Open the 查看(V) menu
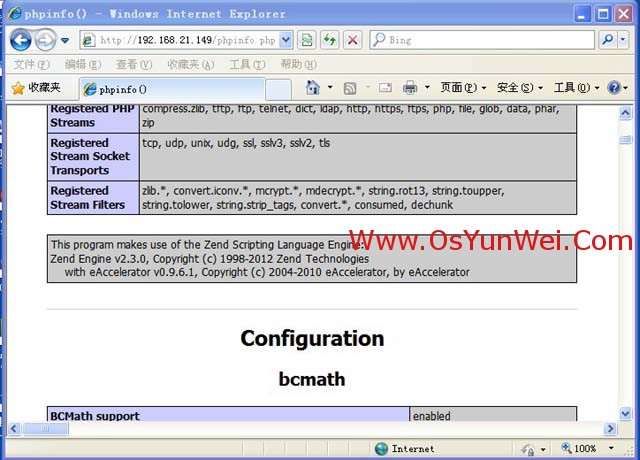Viewport: 640px width, 460px height. click(x=134, y=64)
